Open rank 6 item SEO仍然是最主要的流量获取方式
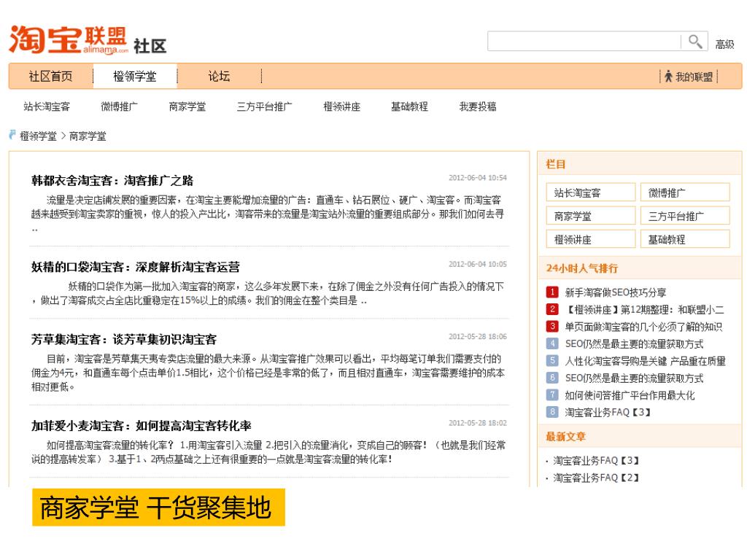This screenshot has width=747, height=560. click(x=634, y=378)
